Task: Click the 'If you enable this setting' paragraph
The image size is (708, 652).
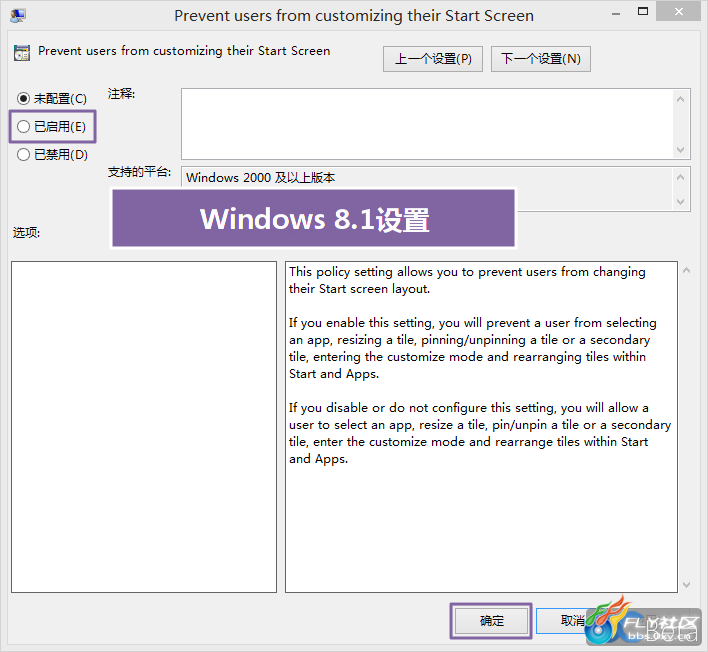Action: click(472, 348)
